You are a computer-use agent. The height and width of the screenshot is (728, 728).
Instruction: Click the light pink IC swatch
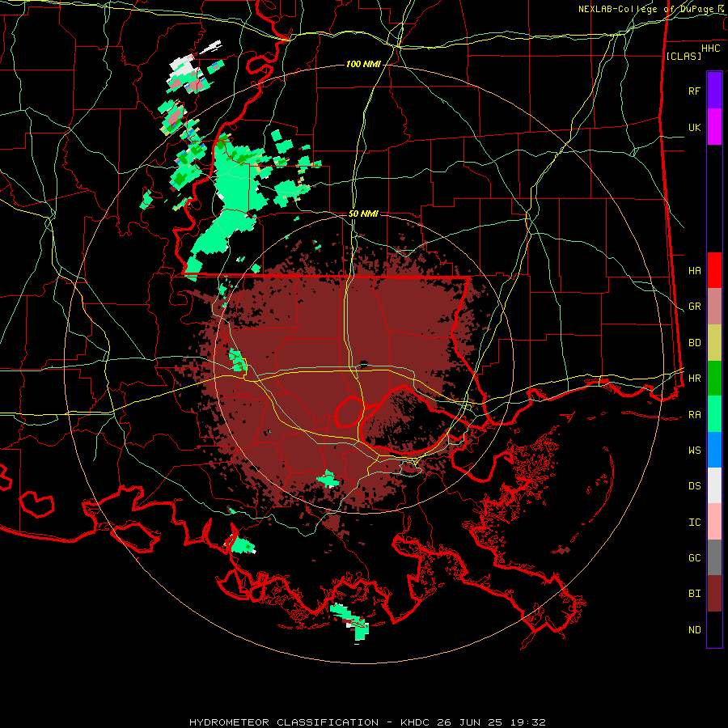click(x=714, y=522)
